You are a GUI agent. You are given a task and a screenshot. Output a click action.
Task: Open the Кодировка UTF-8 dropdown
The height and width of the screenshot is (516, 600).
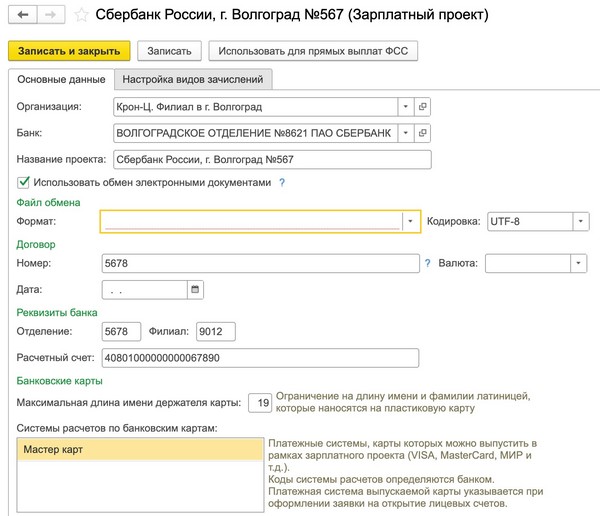click(579, 222)
